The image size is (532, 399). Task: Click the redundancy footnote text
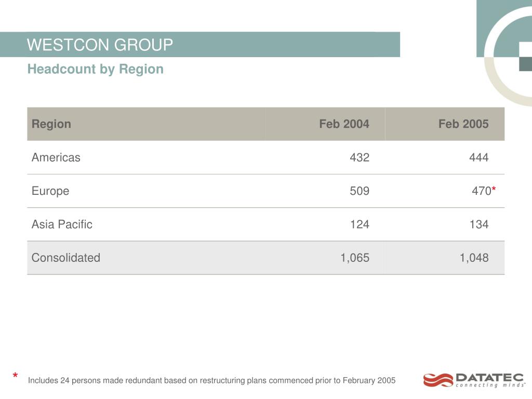[212, 380]
